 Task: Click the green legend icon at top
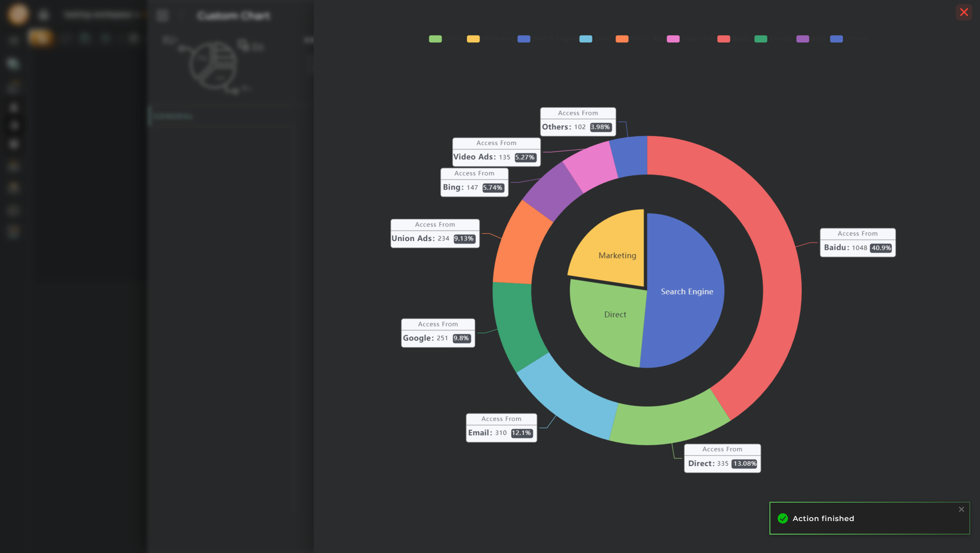tap(435, 39)
